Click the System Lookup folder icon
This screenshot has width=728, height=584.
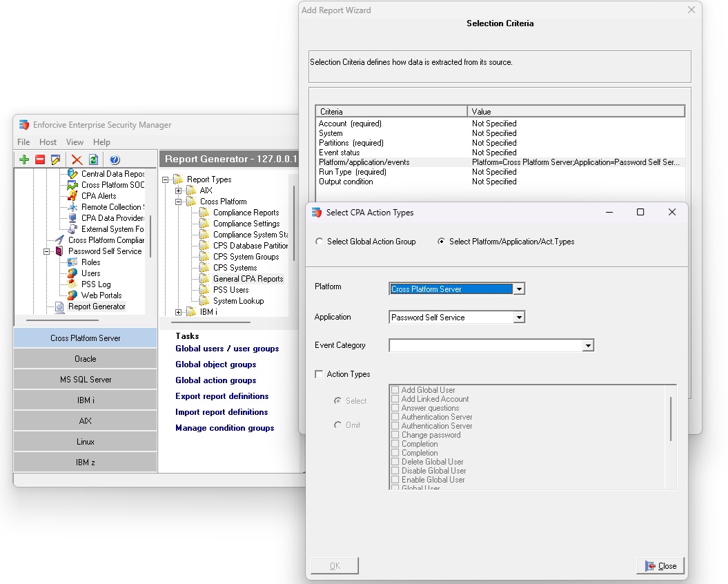[x=204, y=301]
